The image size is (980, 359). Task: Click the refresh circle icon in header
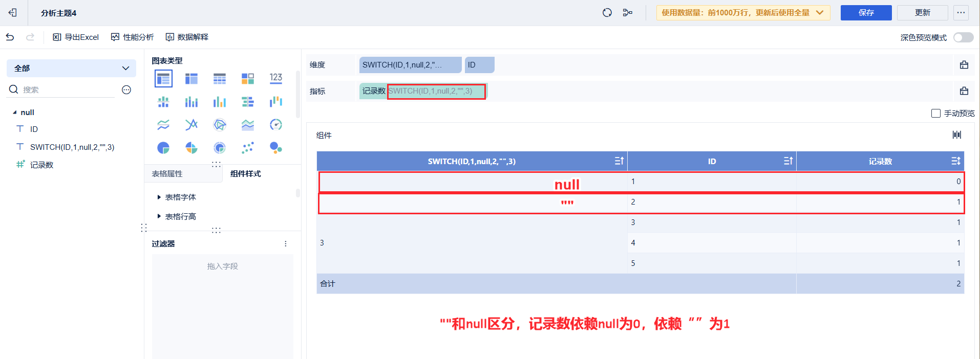coord(607,13)
